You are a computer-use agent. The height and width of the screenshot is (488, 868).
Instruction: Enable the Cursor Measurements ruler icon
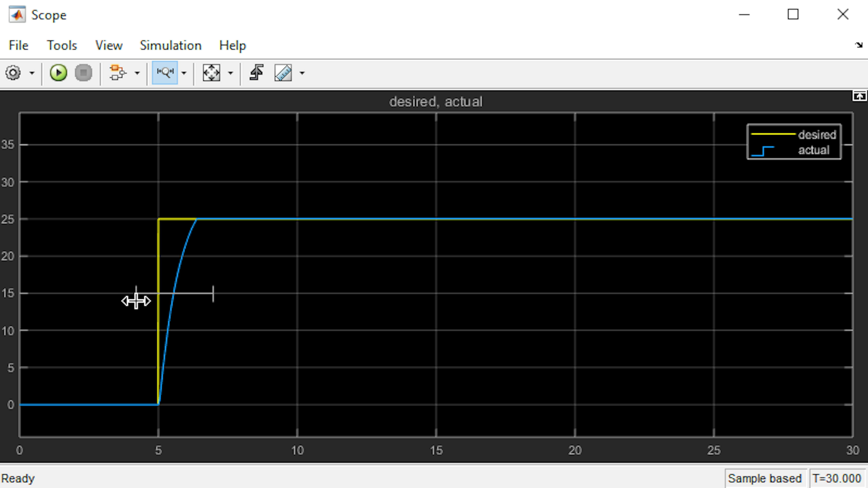(x=283, y=73)
